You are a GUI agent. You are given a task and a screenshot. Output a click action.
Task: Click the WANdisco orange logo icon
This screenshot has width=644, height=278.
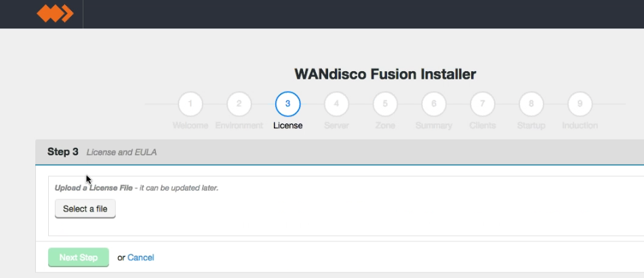55,14
